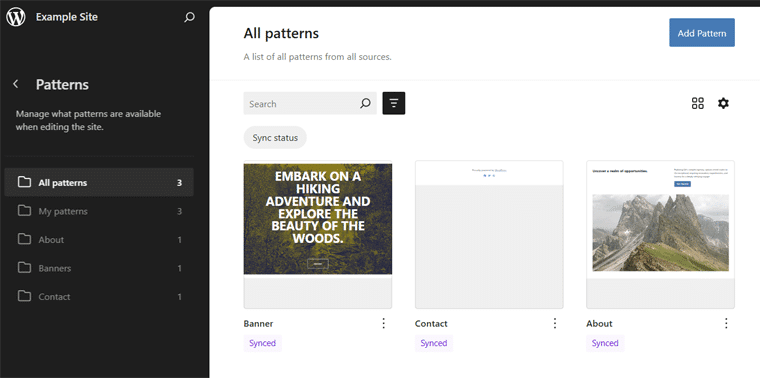Viewport: 760px width, 378px height.
Task: Open About pattern actions menu
Action: point(726,323)
